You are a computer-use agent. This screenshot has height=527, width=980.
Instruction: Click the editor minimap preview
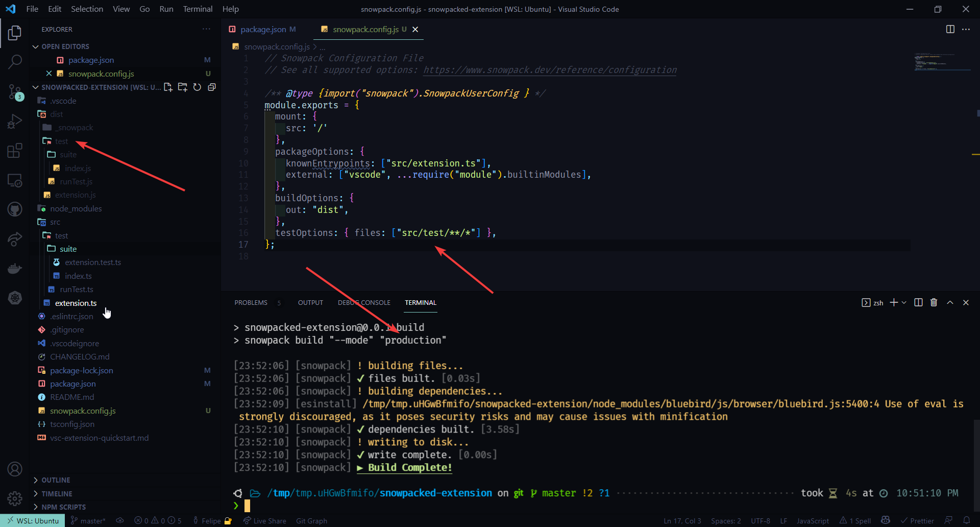[x=942, y=62]
